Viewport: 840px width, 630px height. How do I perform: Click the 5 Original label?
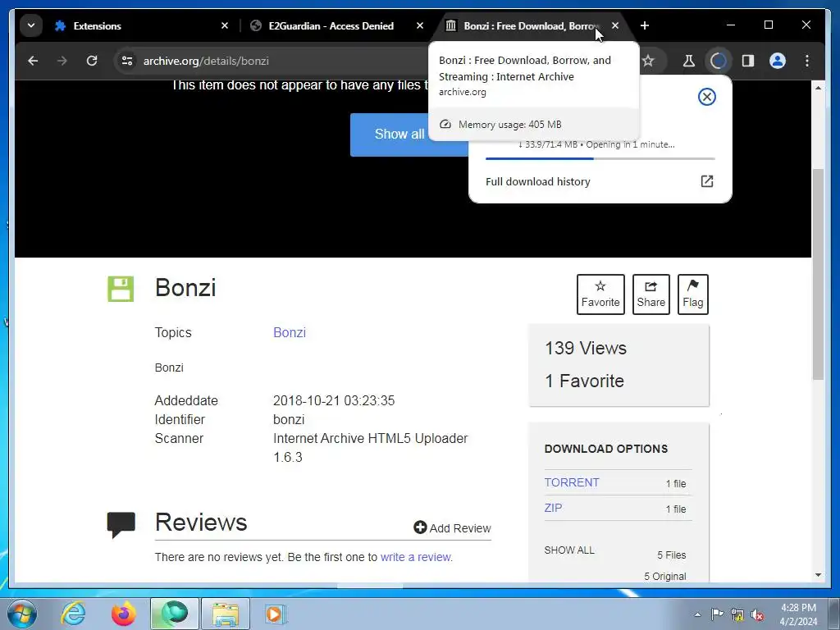(664, 577)
